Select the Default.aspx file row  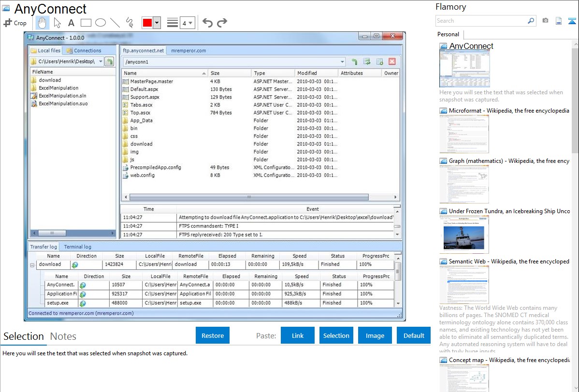tap(230, 89)
